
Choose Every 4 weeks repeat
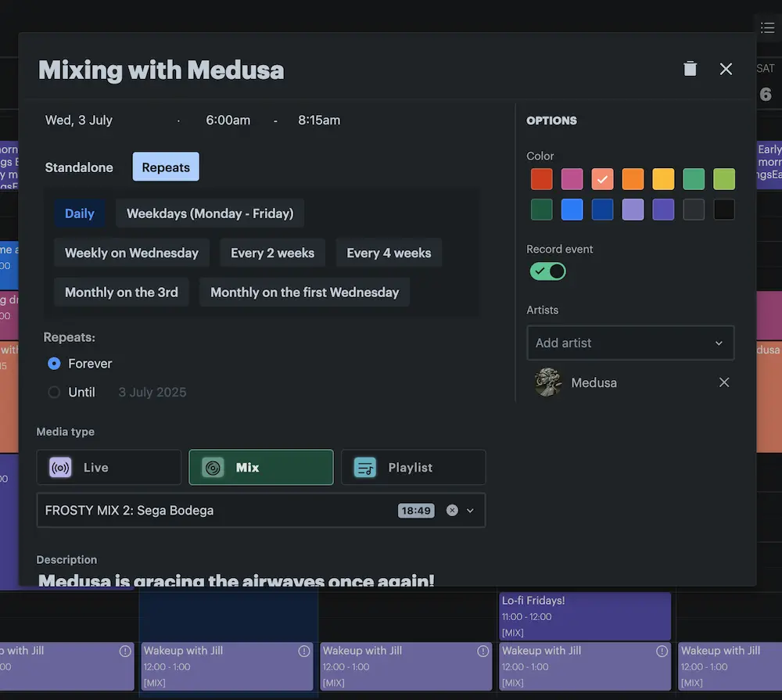tap(389, 253)
